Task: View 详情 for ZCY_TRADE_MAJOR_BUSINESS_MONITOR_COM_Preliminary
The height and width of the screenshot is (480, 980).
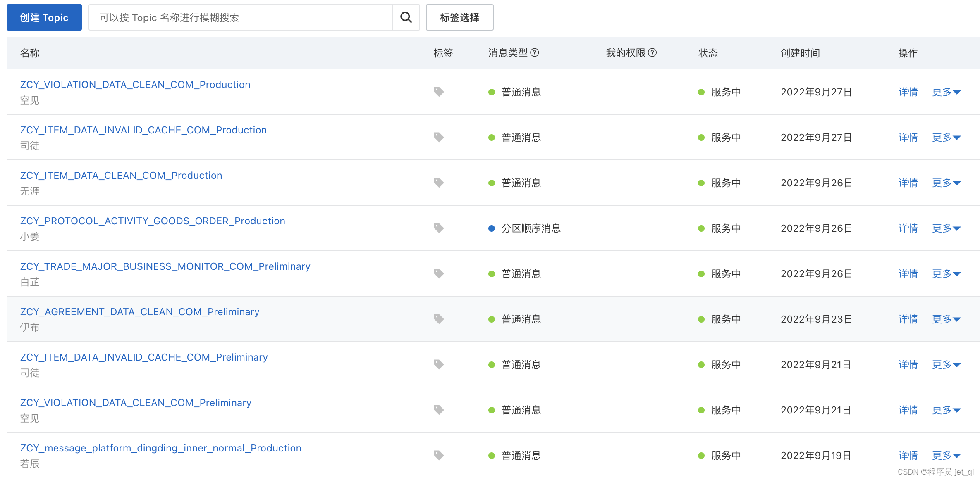Action: [x=908, y=274]
